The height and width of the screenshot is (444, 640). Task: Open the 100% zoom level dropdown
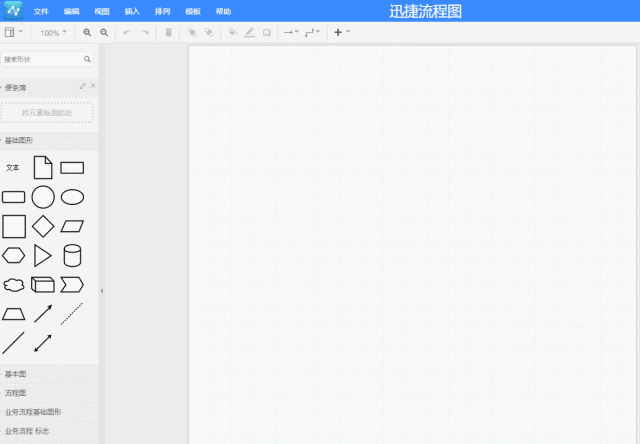53,33
